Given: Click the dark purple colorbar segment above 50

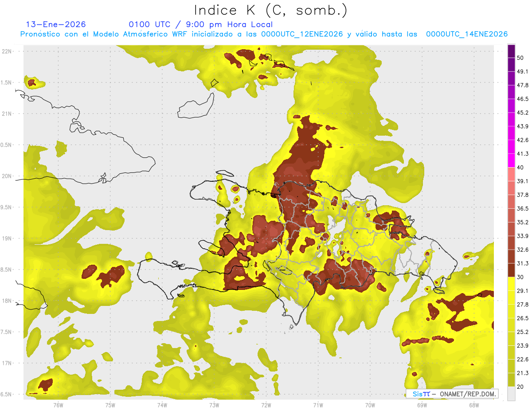Looking at the screenshot, I should click(512, 51).
